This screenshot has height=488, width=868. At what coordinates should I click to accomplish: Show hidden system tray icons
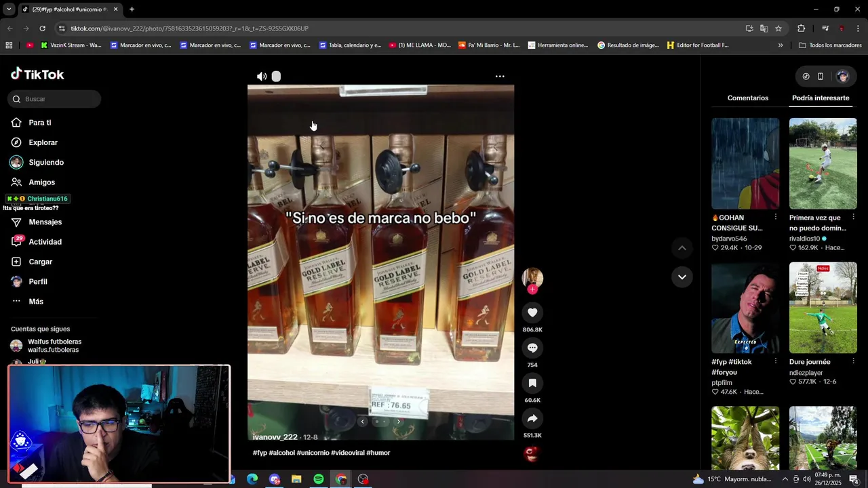[x=785, y=479]
